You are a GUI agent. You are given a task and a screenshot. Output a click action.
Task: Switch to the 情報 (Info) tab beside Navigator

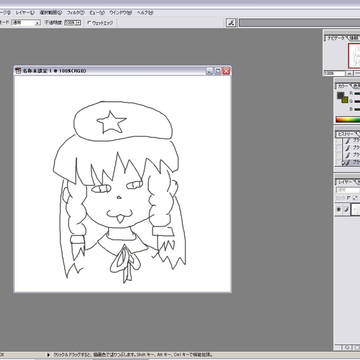[x=354, y=38]
